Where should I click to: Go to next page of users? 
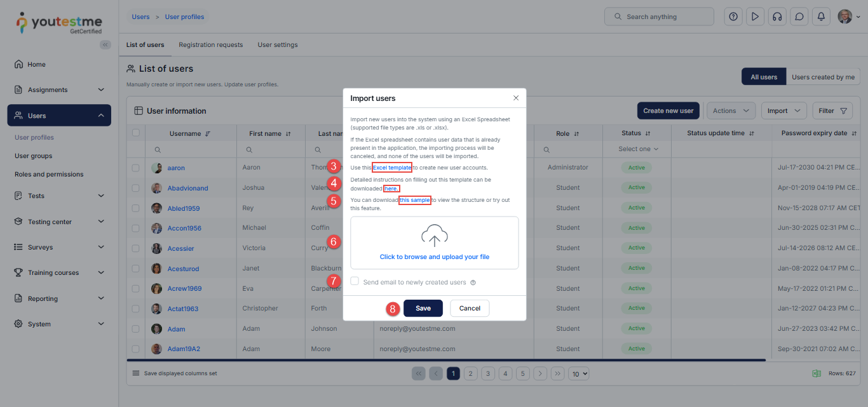pos(540,373)
